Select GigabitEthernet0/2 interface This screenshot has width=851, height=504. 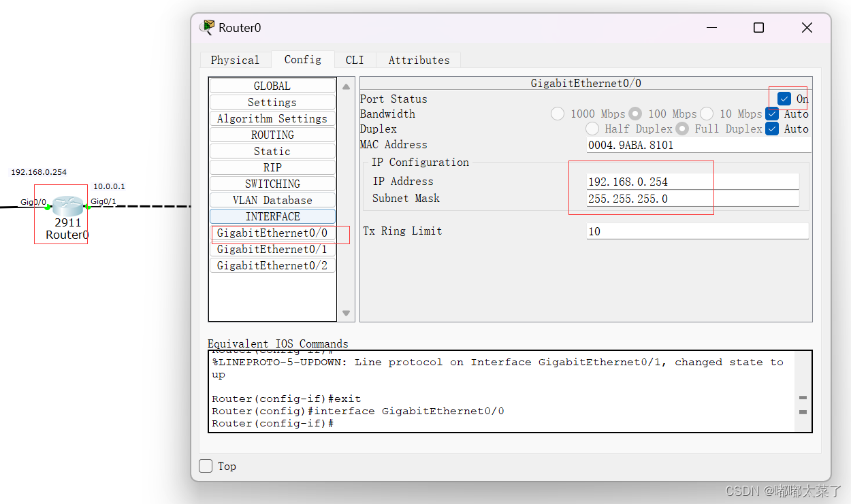coord(272,265)
